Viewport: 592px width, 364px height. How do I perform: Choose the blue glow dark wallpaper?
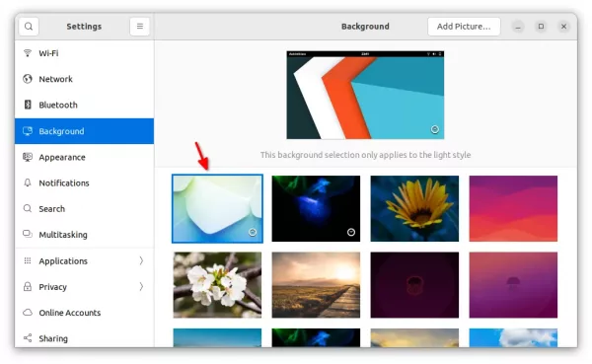point(316,208)
